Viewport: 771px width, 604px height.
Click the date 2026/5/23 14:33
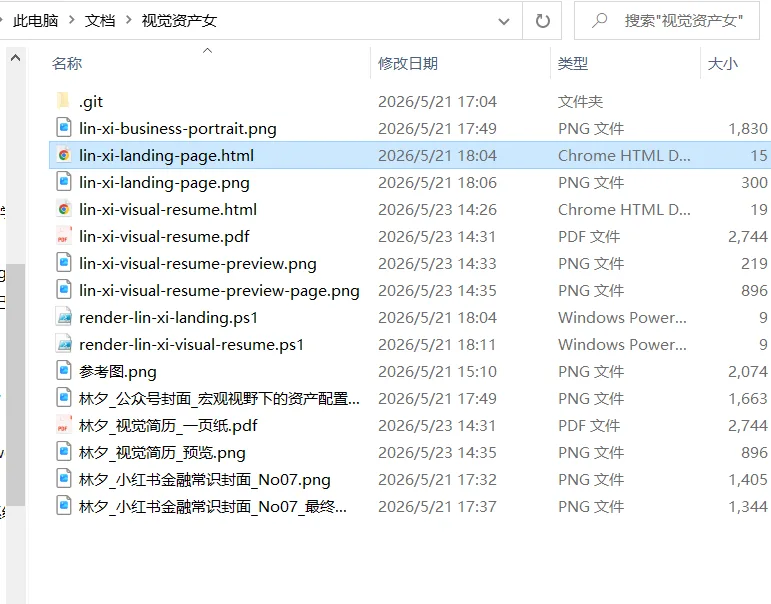pos(437,264)
